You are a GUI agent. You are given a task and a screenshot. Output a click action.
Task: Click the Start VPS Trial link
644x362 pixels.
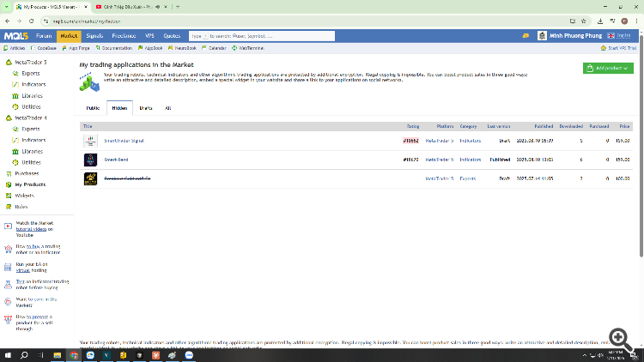(618, 48)
